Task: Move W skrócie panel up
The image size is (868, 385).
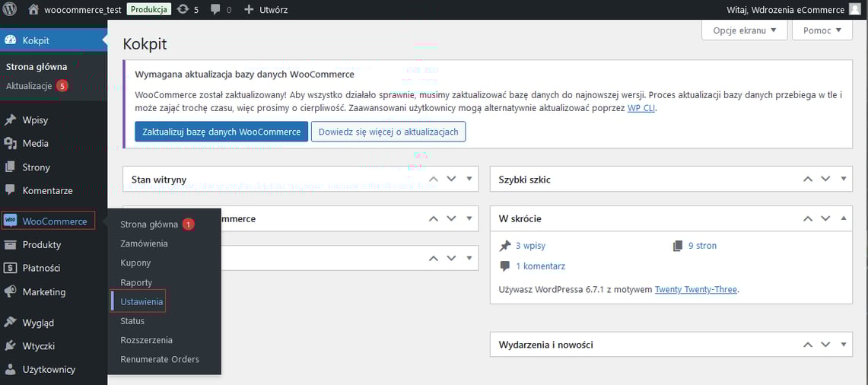Action: (x=808, y=218)
